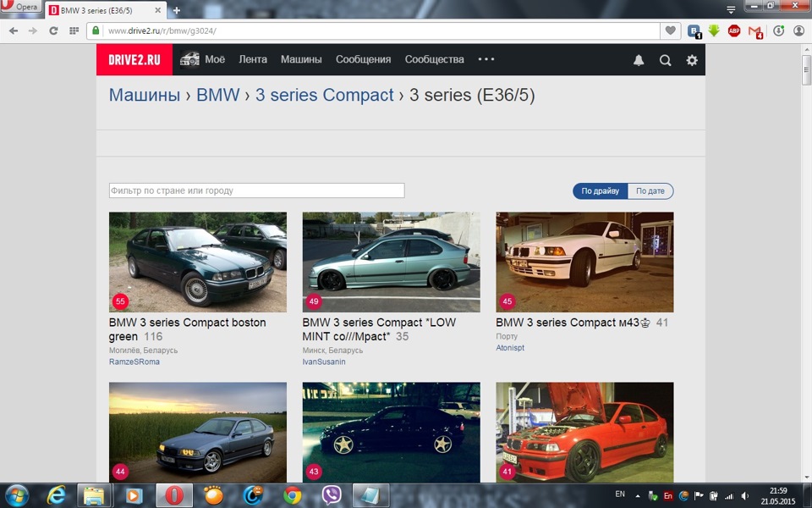Click the downloads clock icon in toolbar
The image size is (812, 508).
point(778,30)
